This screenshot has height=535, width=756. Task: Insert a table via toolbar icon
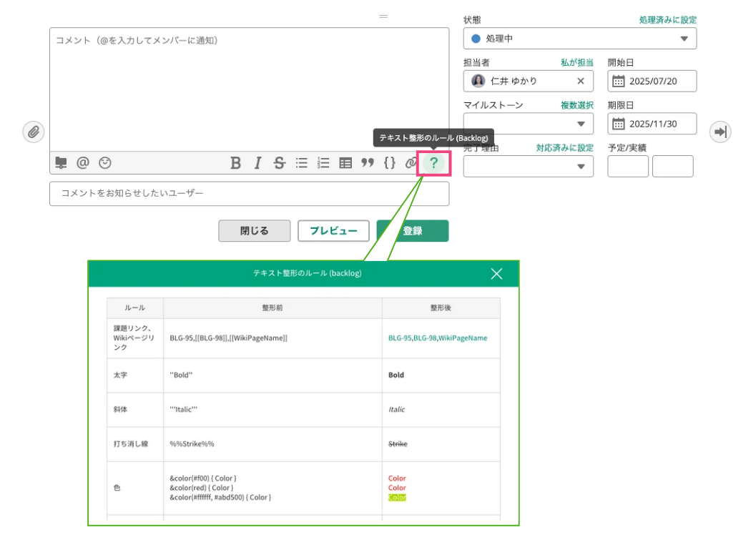click(x=345, y=163)
